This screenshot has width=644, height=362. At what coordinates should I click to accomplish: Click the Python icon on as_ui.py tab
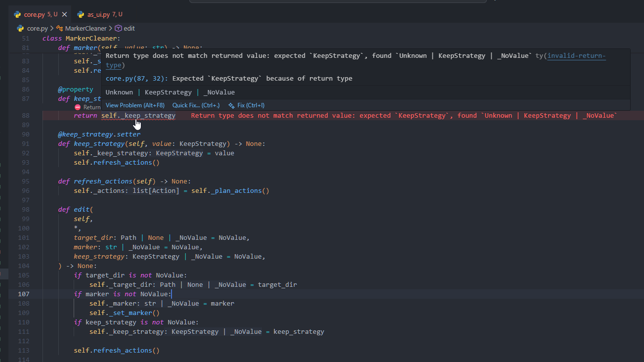click(x=81, y=14)
